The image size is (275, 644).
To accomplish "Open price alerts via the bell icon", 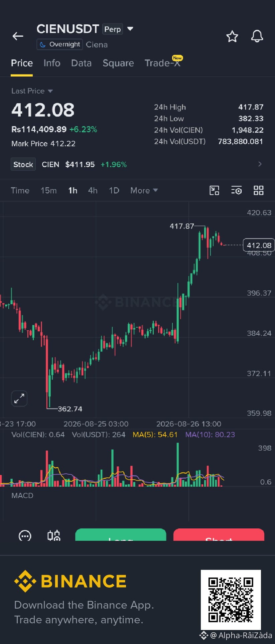I will [257, 36].
